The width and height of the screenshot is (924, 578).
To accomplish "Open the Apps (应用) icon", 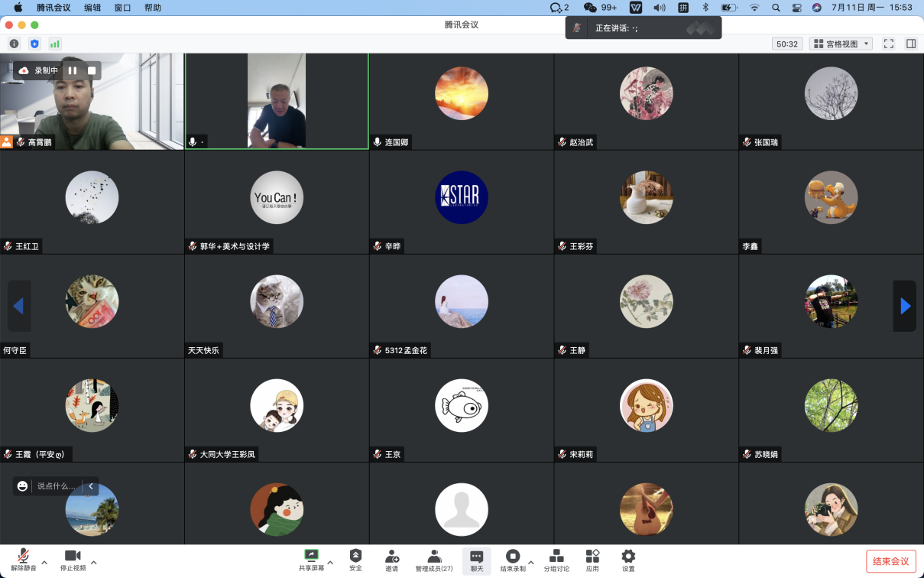I will [592, 560].
